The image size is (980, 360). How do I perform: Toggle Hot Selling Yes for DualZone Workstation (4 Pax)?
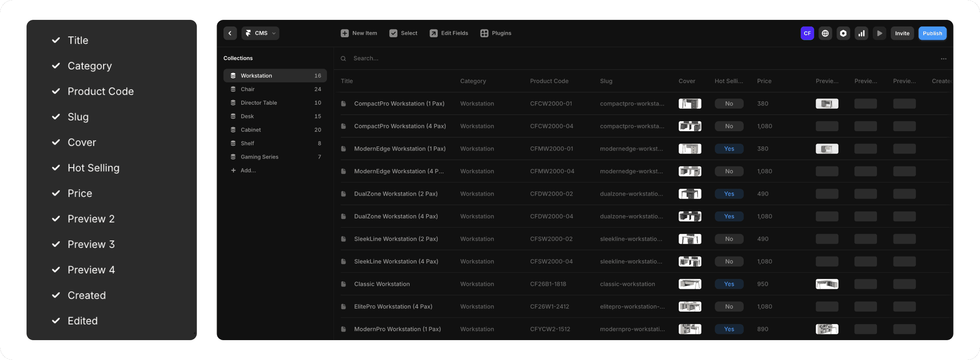click(x=729, y=216)
